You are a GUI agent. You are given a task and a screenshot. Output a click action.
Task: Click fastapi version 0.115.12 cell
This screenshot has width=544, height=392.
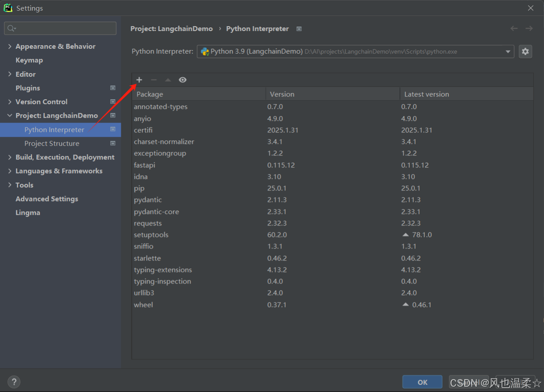tap(281, 165)
